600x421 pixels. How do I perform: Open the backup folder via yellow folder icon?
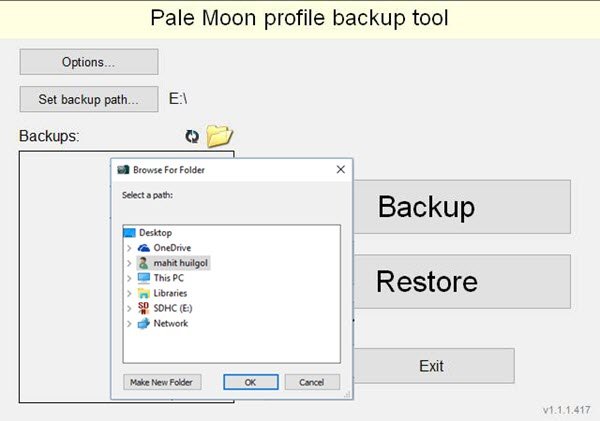pyautogui.click(x=219, y=135)
